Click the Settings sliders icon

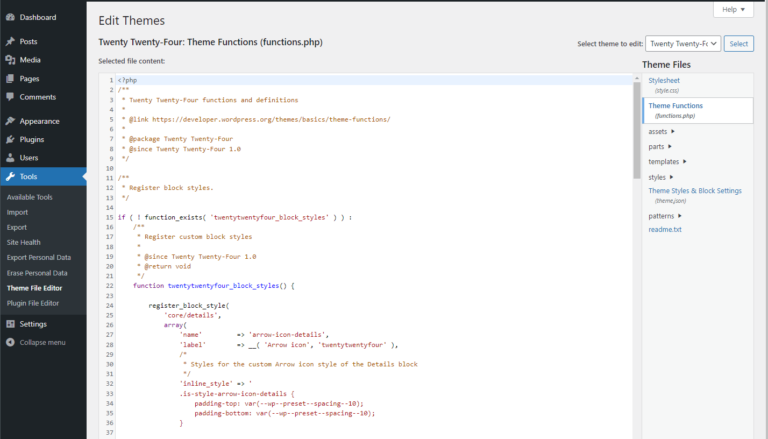10,324
